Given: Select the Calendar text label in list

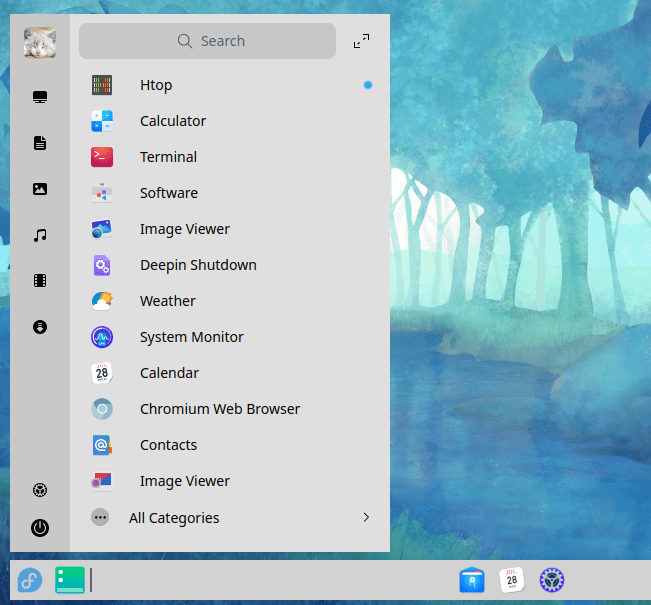Looking at the screenshot, I should (169, 373).
